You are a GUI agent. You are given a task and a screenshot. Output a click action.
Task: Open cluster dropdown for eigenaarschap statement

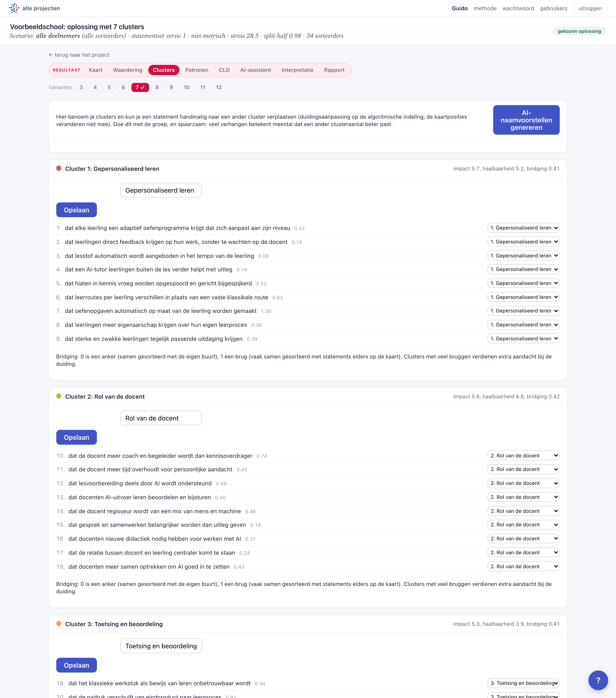[x=523, y=325]
